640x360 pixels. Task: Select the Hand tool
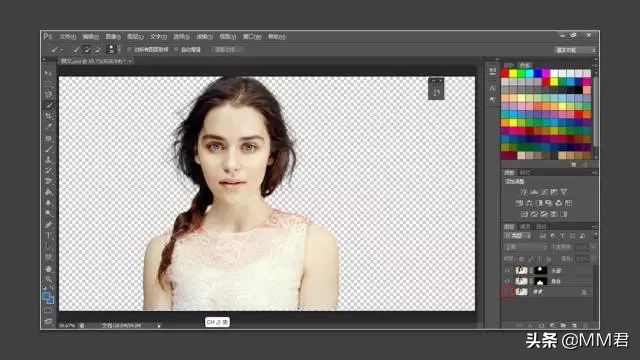point(48,269)
